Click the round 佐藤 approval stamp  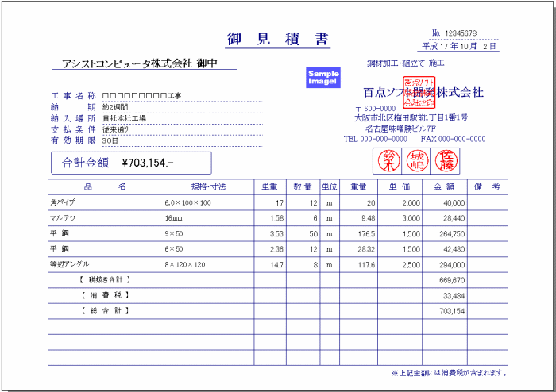[446, 161]
